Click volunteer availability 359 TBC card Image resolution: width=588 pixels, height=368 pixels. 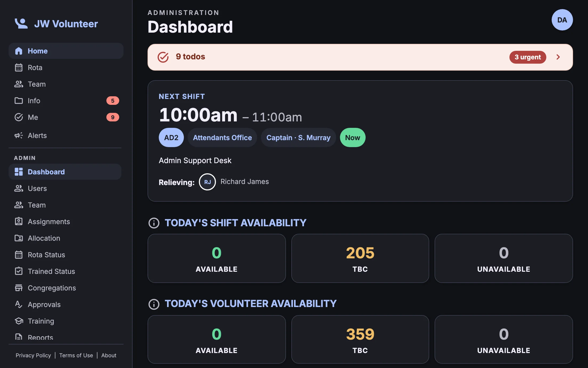tap(360, 339)
